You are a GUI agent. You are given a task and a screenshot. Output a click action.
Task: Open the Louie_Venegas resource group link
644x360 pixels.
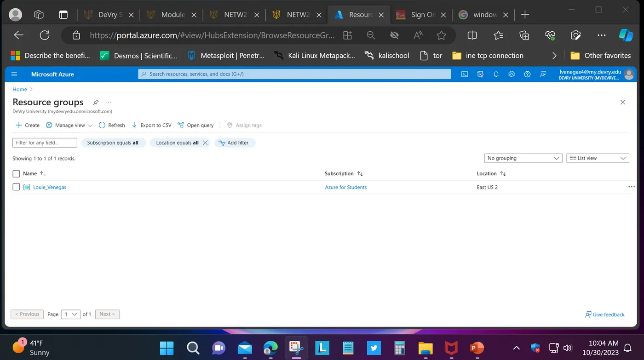[x=50, y=187]
